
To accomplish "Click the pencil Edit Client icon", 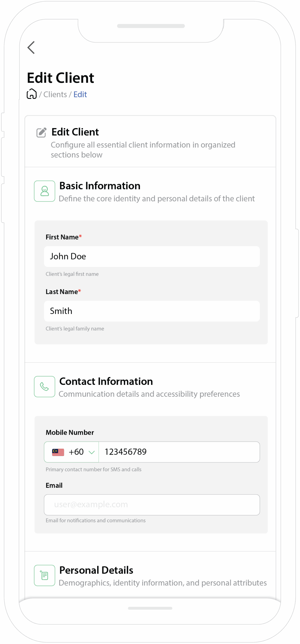I will click(x=42, y=132).
